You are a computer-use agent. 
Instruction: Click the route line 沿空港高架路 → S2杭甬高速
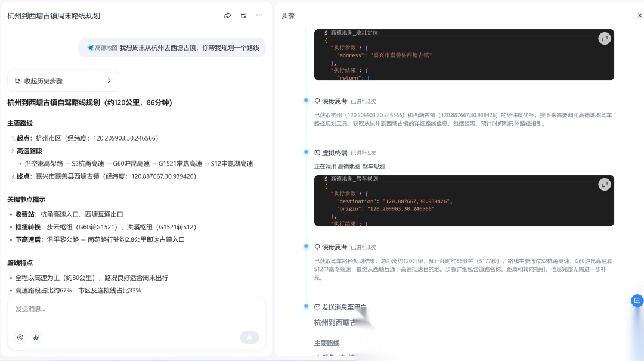[x=139, y=164]
